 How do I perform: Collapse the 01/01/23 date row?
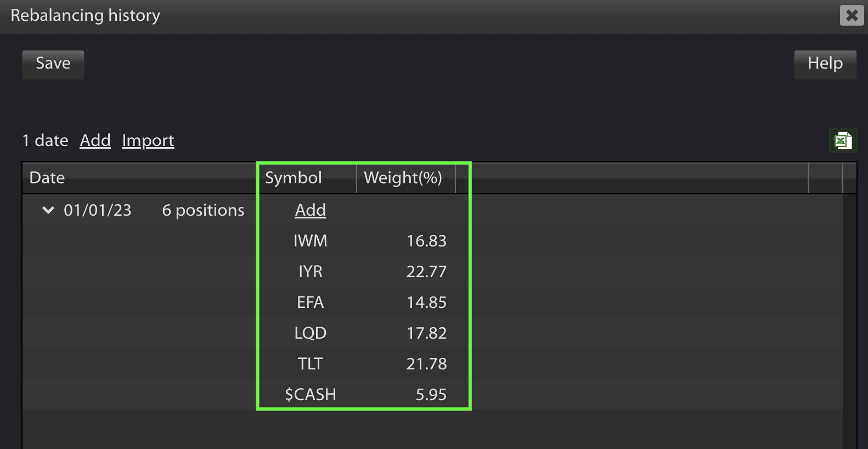point(48,210)
